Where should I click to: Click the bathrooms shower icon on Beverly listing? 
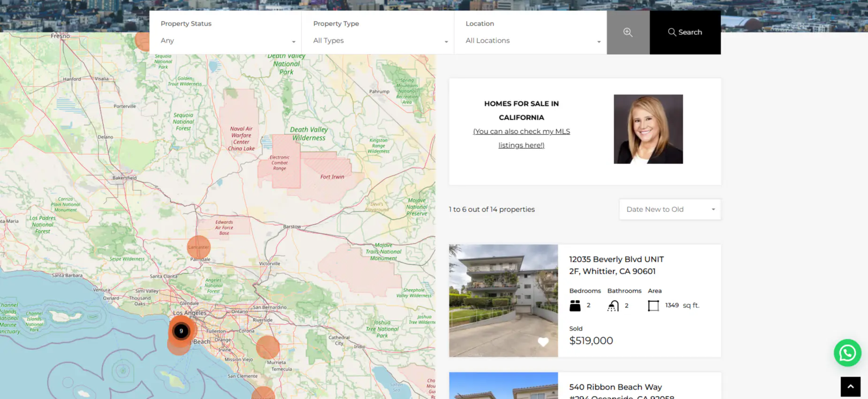pyautogui.click(x=613, y=306)
